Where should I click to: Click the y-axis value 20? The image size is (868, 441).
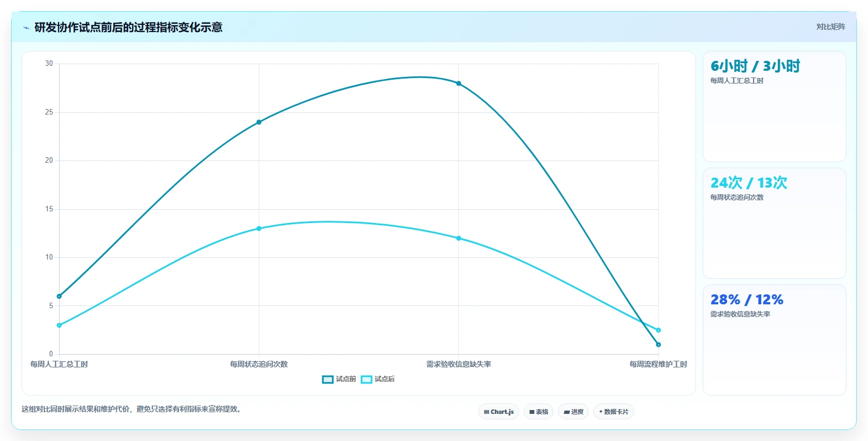[49, 160]
